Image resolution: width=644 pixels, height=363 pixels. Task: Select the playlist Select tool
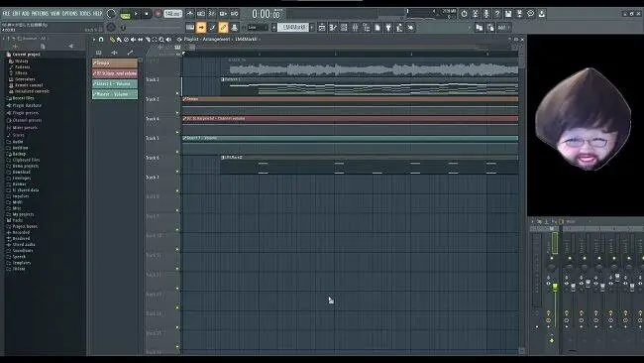pos(155,40)
